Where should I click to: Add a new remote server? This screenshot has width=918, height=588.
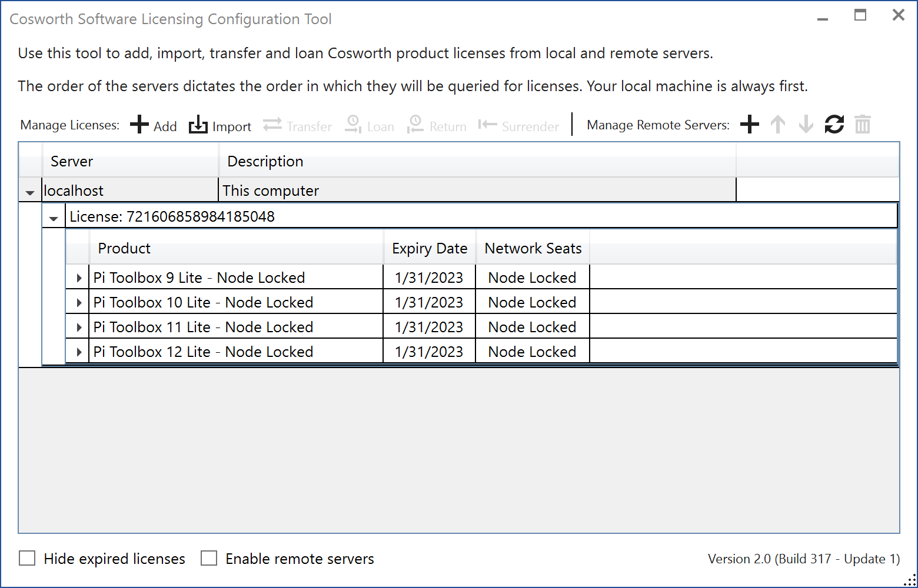coord(749,125)
